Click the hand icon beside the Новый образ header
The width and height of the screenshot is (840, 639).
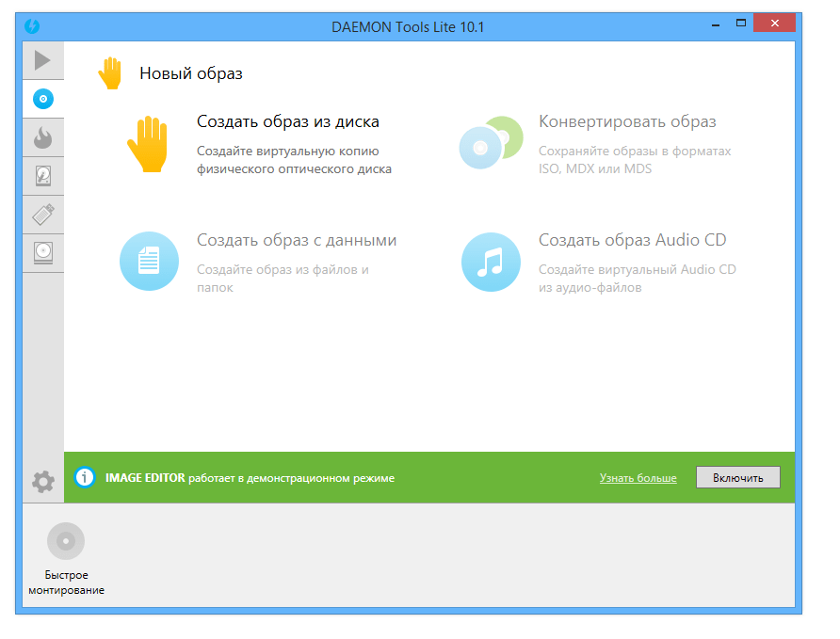click(x=110, y=70)
